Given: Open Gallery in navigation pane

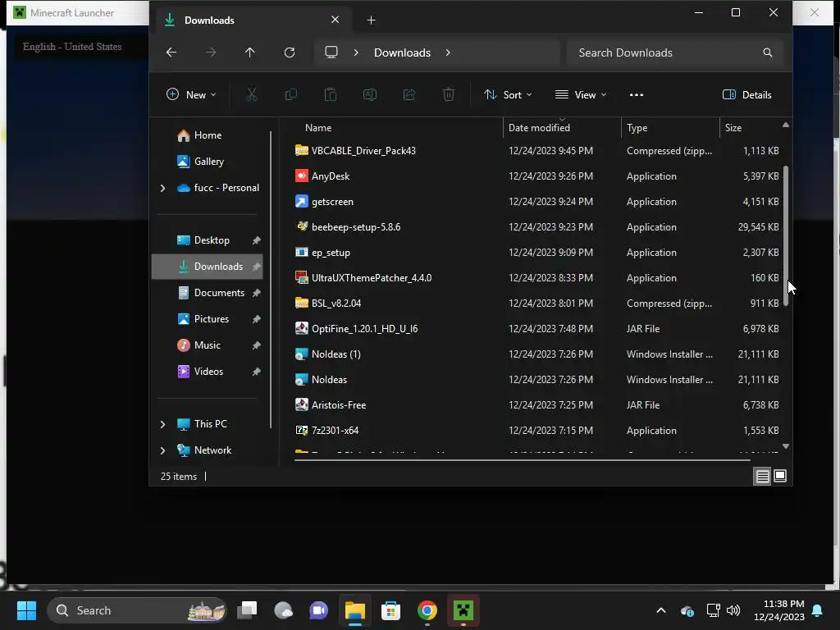Looking at the screenshot, I should click(x=208, y=162).
